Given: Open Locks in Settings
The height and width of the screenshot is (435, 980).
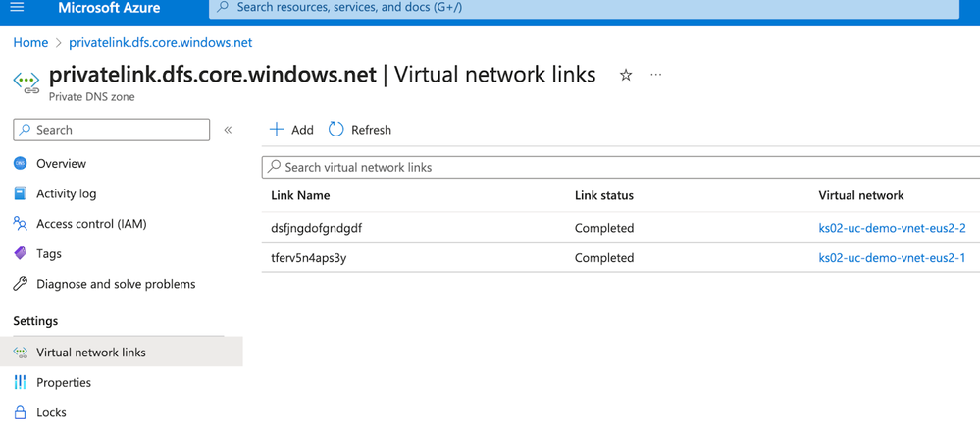Looking at the screenshot, I should pos(51,412).
